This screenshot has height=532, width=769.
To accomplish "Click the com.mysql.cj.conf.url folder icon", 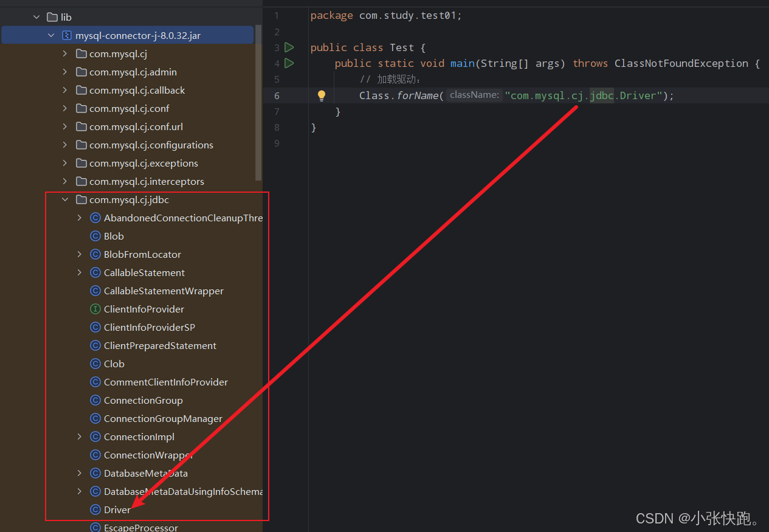I will click(81, 126).
